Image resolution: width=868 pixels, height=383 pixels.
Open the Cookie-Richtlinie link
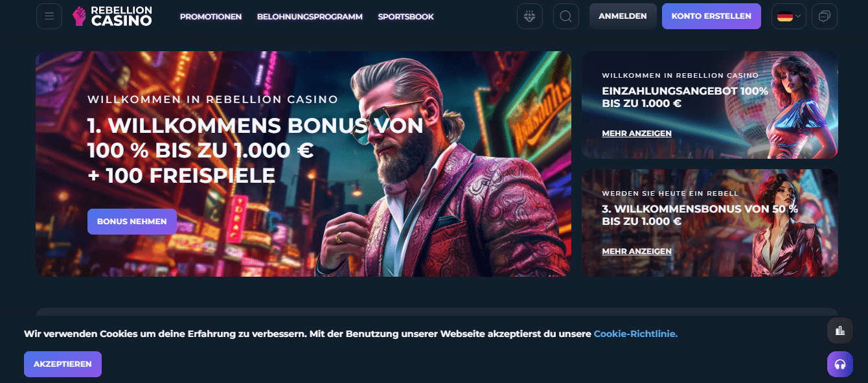click(635, 334)
